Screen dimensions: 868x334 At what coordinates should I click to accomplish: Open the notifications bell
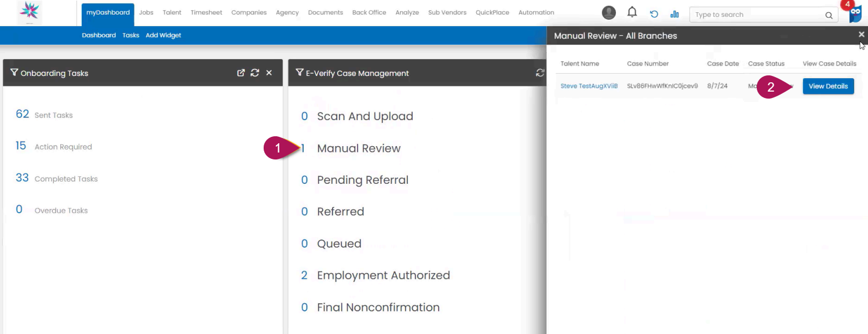632,12
